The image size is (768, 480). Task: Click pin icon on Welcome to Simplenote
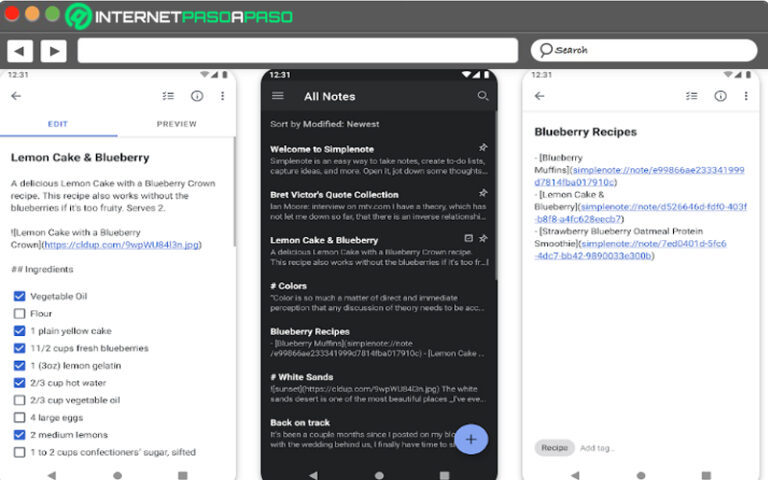(483, 149)
